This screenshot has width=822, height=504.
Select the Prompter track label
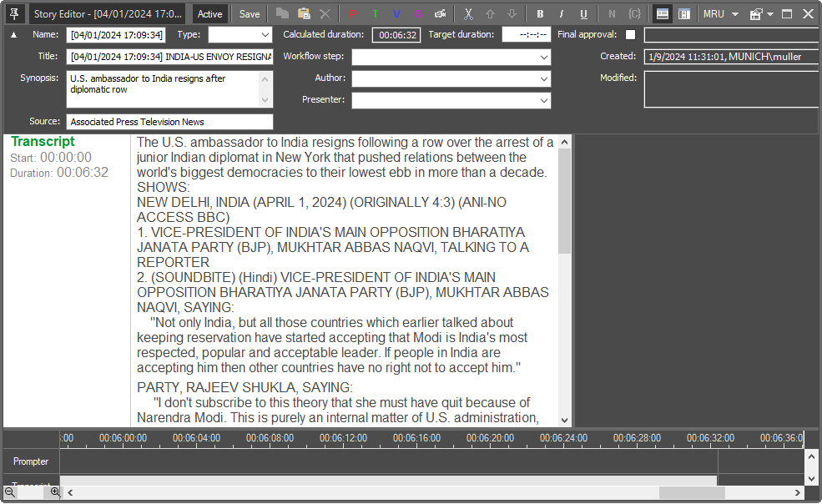pyautogui.click(x=31, y=461)
